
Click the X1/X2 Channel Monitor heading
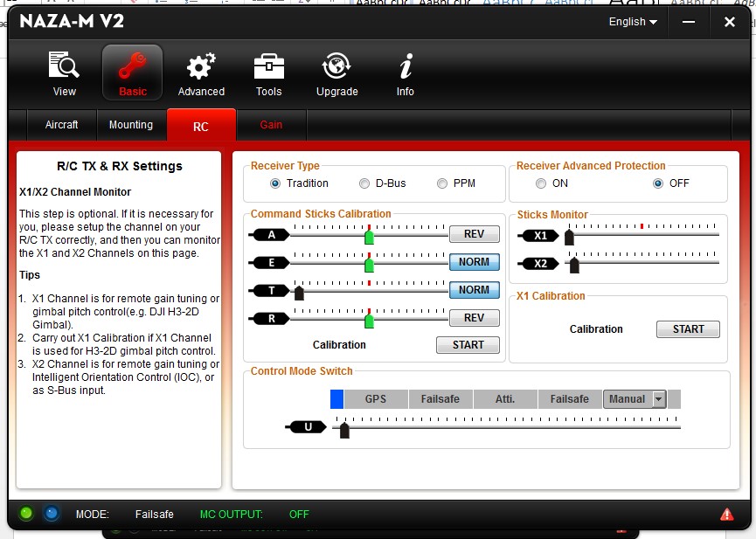click(x=75, y=192)
